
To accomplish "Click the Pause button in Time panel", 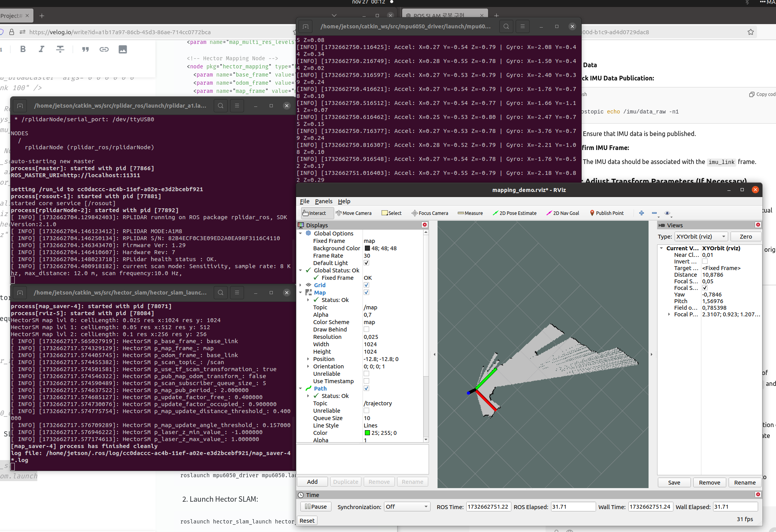I will pos(316,507).
